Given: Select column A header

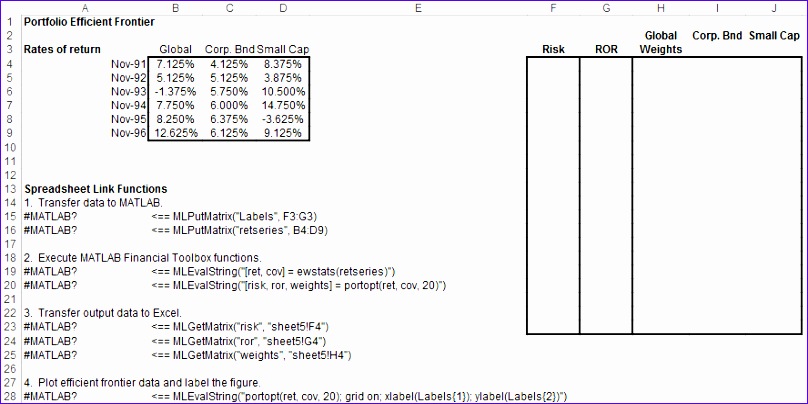Looking at the screenshot, I should tap(85, 8).
